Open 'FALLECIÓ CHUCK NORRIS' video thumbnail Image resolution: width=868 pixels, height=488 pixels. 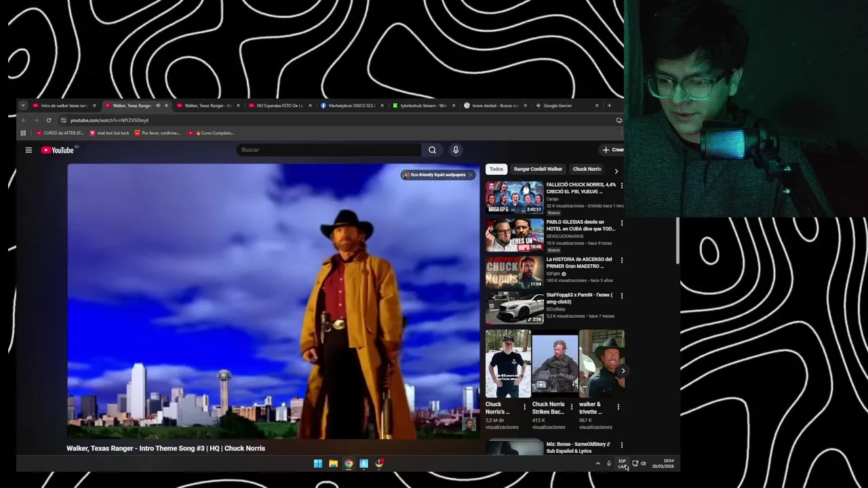514,197
